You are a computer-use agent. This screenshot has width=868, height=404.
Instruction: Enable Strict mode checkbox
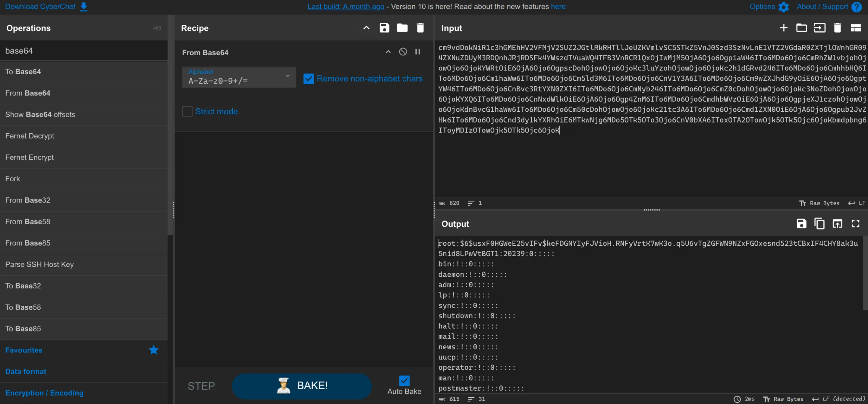point(187,111)
